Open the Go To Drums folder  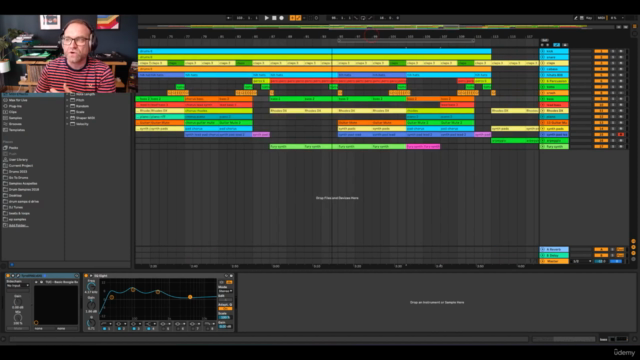point(18,178)
